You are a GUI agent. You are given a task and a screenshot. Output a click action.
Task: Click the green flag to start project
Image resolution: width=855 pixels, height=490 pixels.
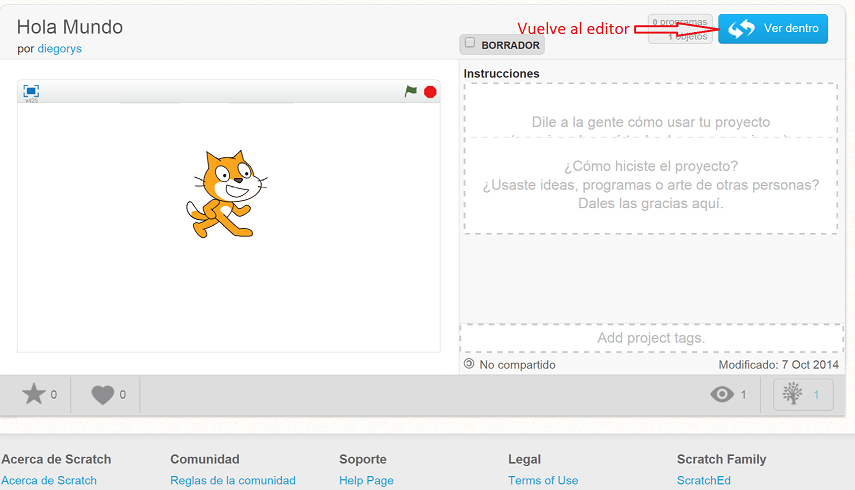(410, 92)
